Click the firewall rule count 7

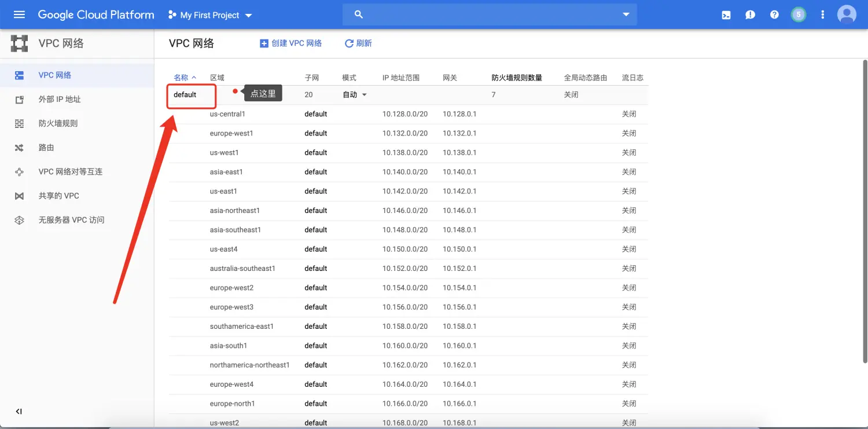(x=494, y=95)
